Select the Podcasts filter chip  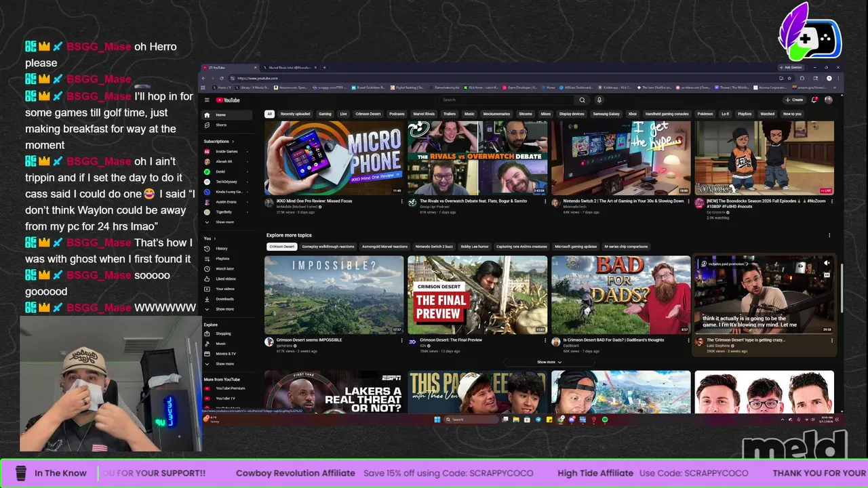[x=397, y=114]
